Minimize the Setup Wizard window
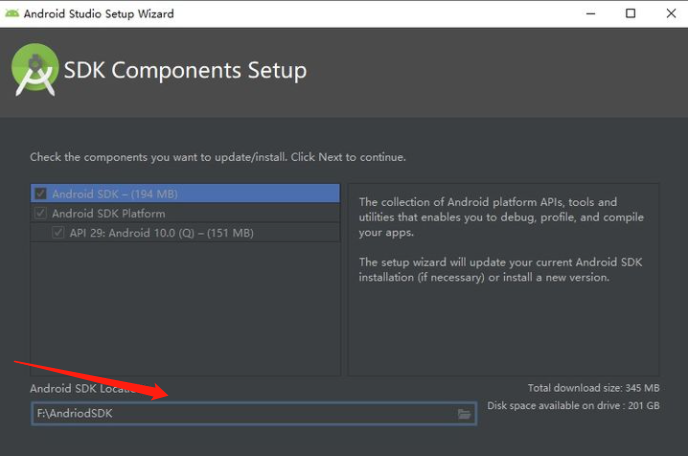 coord(583,14)
